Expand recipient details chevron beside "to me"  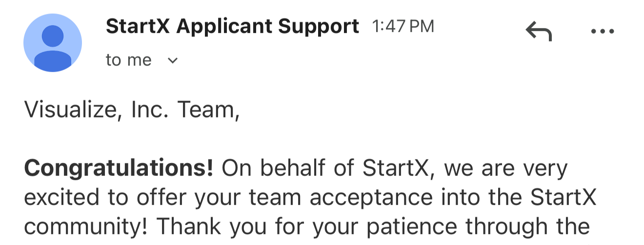172,61
